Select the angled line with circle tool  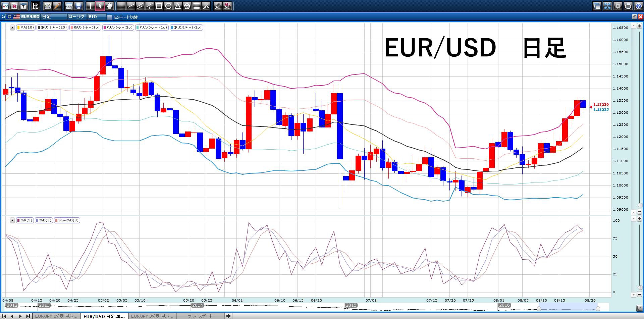click(150, 6)
